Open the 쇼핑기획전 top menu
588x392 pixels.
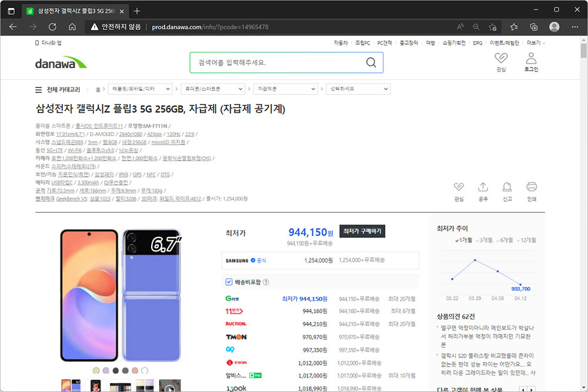point(454,43)
